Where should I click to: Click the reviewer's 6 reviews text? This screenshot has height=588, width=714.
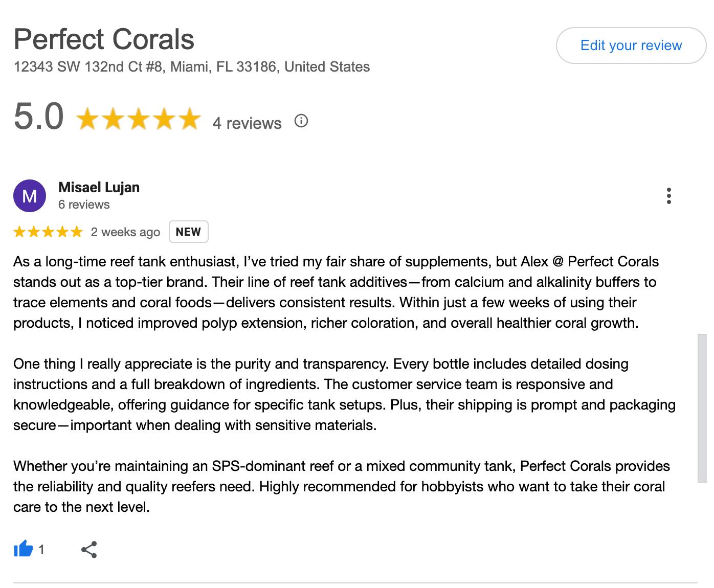[x=84, y=205]
